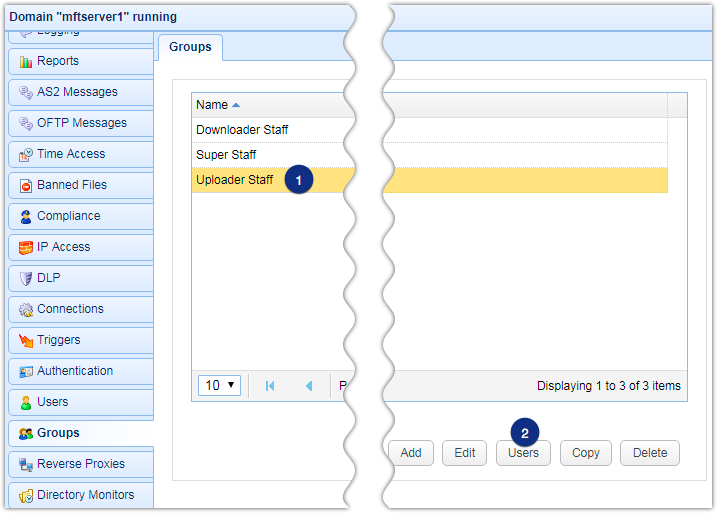Viewport: 717px width, 513px height.
Task: Click the Reverse Proxies computers icon
Action: 26,465
